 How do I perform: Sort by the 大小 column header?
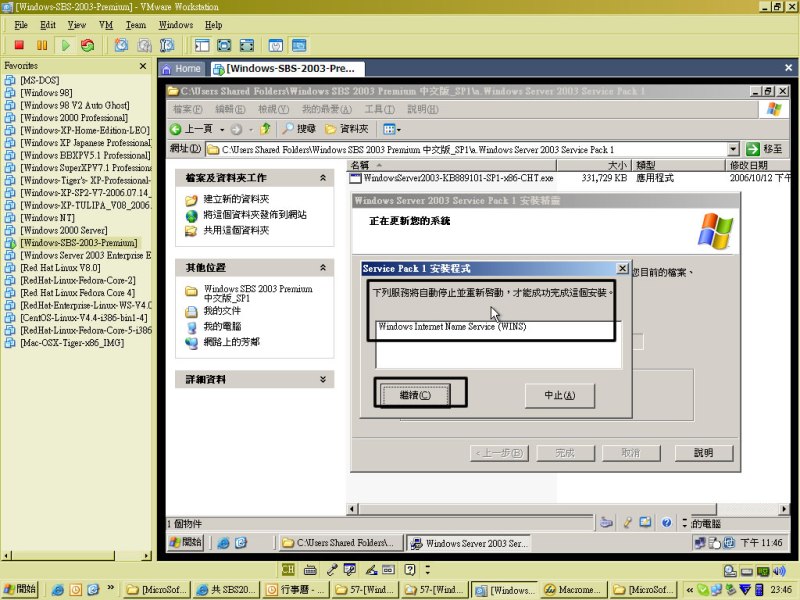click(593, 165)
